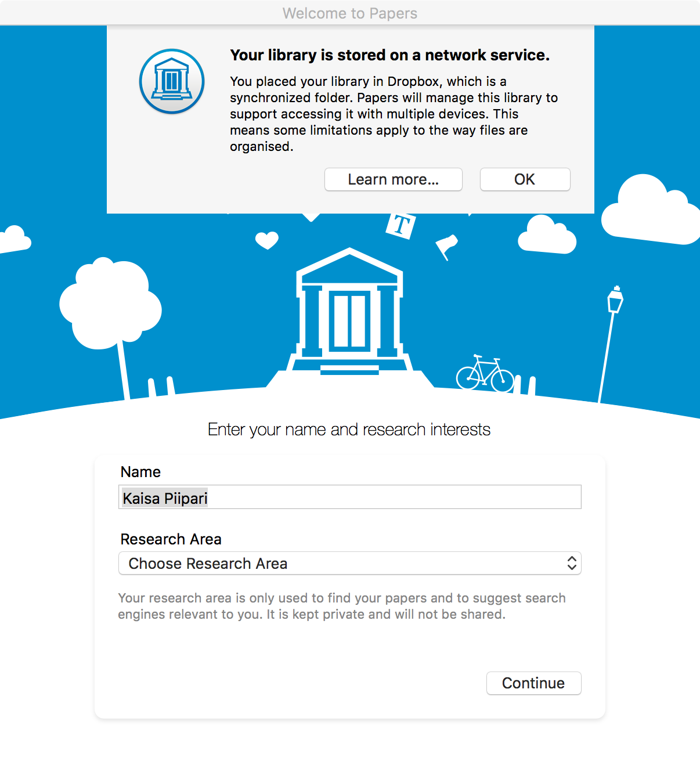This screenshot has width=700, height=765.
Task: Click the 'Research Area' field label
Action: (171, 539)
